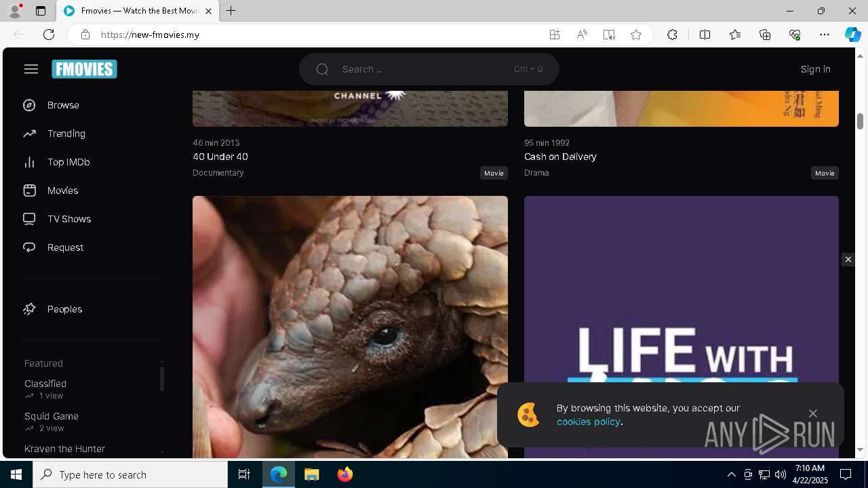Click the browser profile avatar

pyautogui.click(x=15, y=11)
